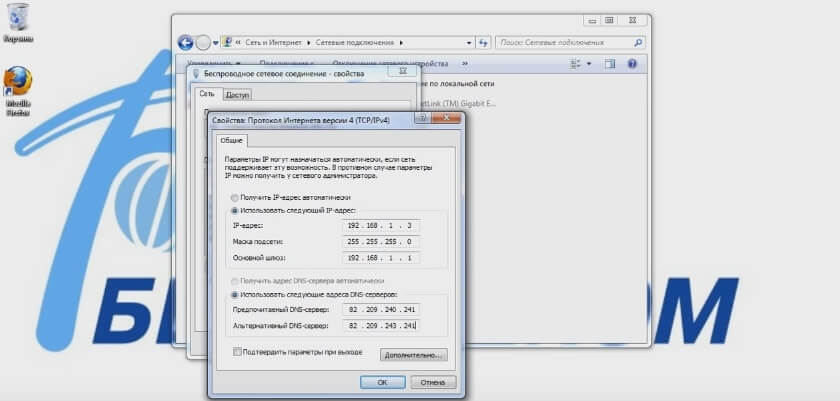Select Получить адрес DNS-сервера автоматически option
This screenshot has height=401, width=840.
[235, 281]
